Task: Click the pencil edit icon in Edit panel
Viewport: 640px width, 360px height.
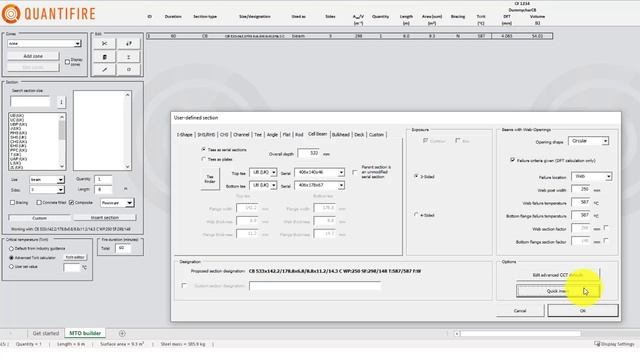Action: [104, 70]
